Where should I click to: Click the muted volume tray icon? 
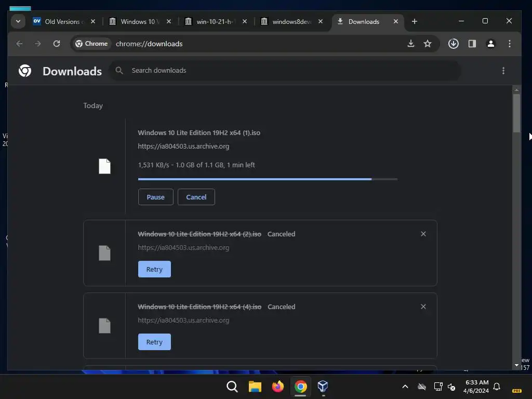(451, 387)
